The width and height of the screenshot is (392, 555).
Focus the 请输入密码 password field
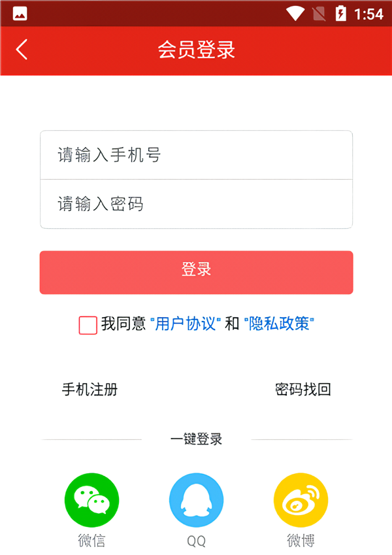196,204
